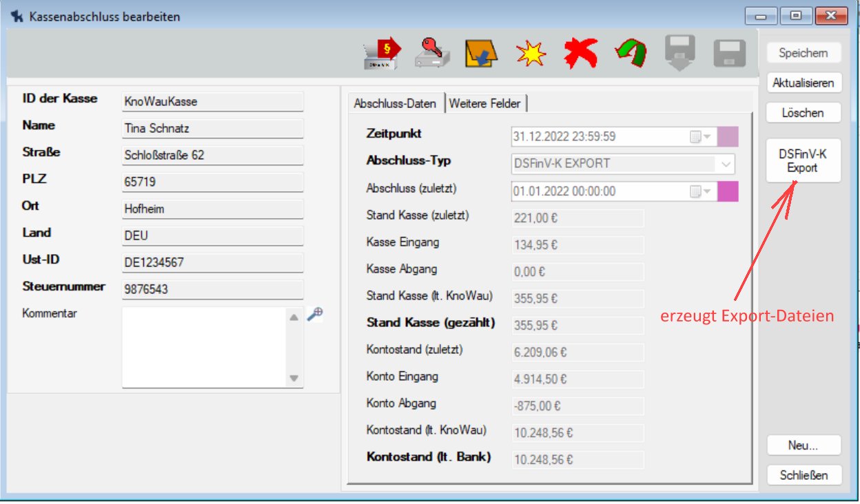Click the red X delete icon in the toolbar
This screenshot has height=504, width=860.
tap(580, 53)
